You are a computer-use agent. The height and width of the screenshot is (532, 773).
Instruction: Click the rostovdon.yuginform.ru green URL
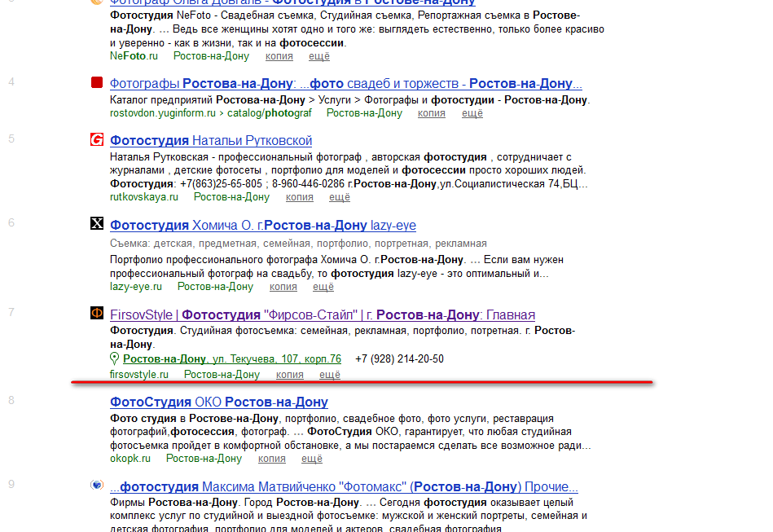(163, 113)
